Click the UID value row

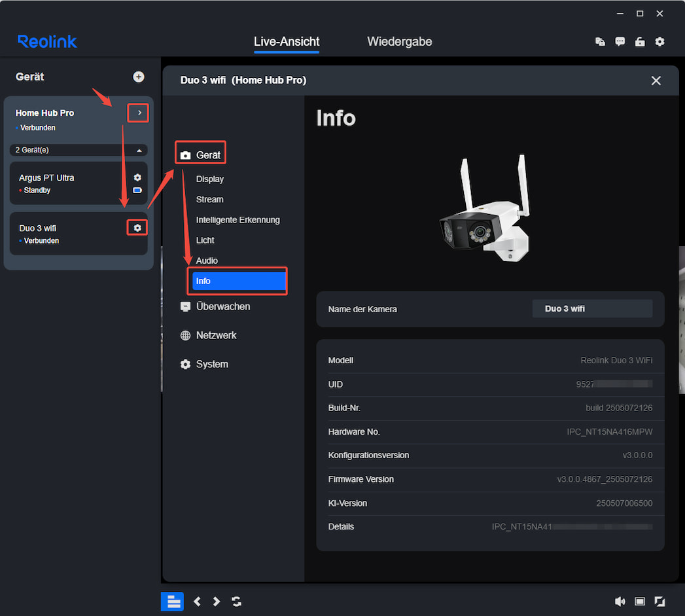click(x=614, y=384)
